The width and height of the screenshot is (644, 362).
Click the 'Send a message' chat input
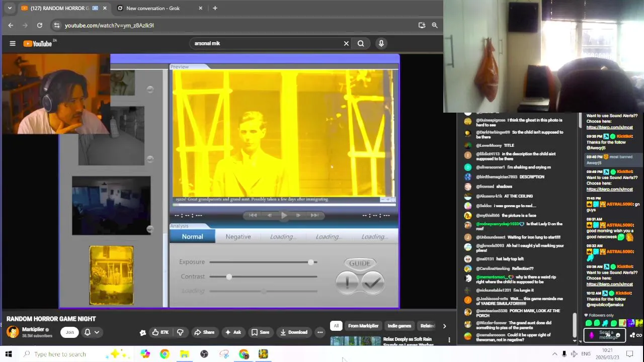[604, 335]
